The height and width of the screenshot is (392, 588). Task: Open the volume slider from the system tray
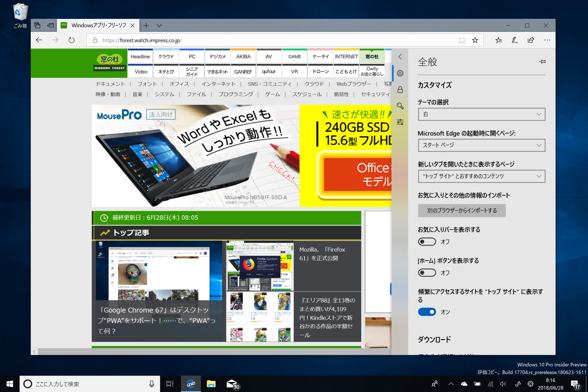(x=503, y=384)
